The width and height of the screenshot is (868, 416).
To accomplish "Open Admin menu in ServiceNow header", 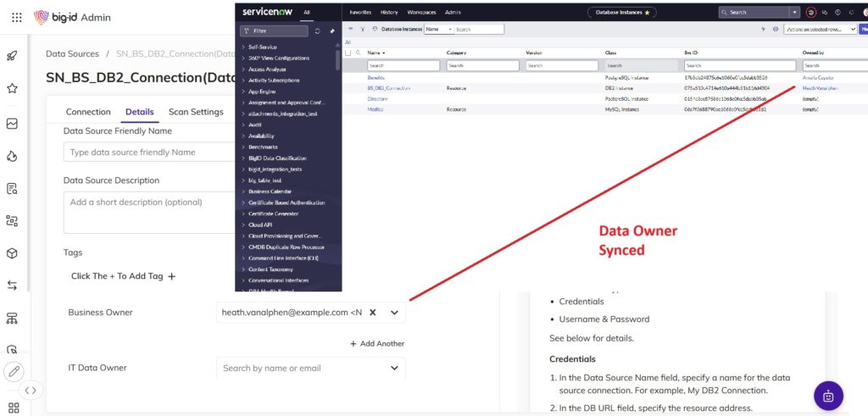I will [x=453, y=12].
